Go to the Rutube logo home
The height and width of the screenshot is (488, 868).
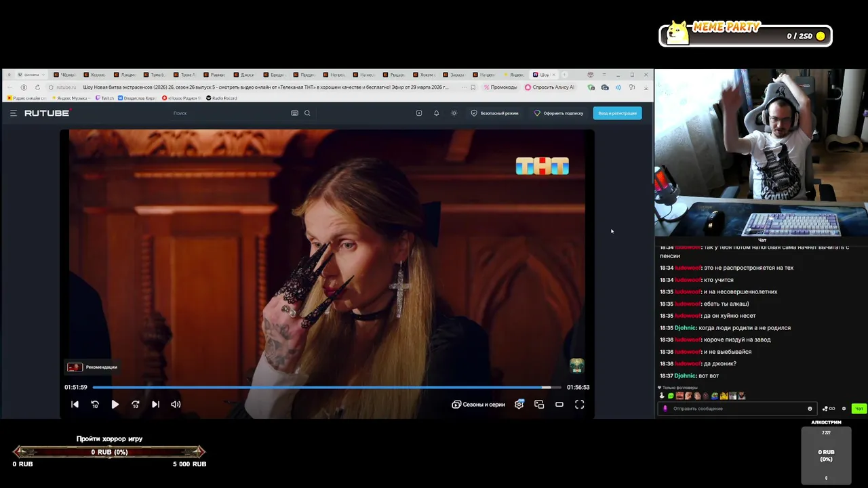click(47, 113)
